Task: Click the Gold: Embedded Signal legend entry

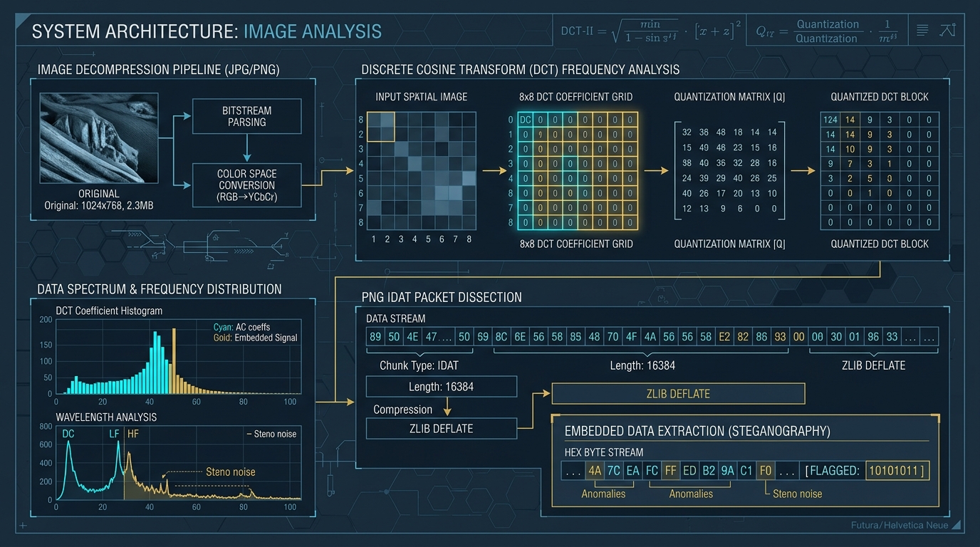Action: point(255,338)
